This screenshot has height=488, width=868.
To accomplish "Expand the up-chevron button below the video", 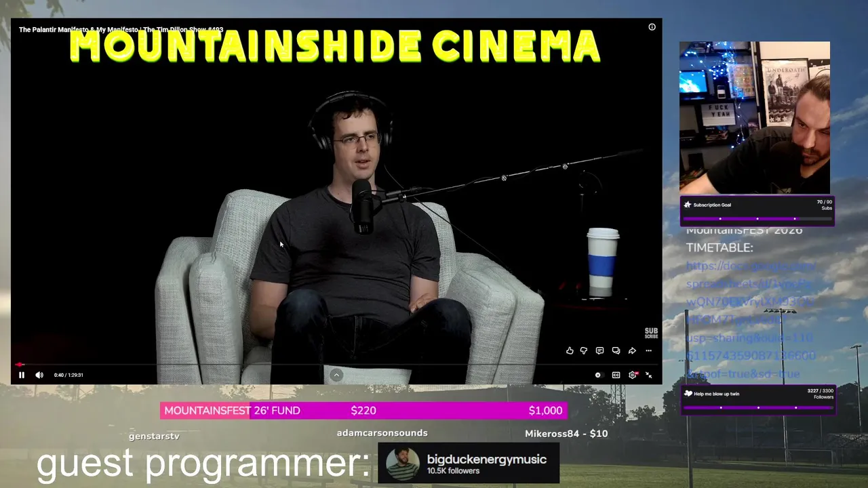I will pyautogui.click(x=336, y=375).
